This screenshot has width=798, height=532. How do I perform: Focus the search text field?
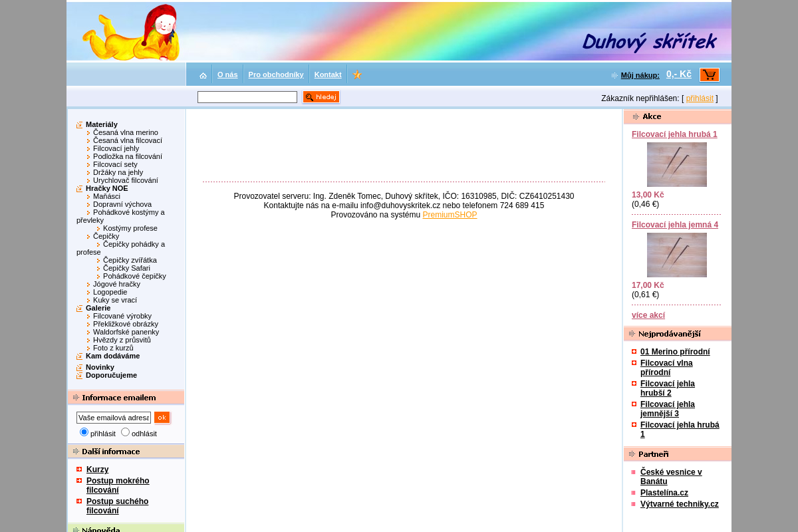pyautogui.click(x=247, y=97)
